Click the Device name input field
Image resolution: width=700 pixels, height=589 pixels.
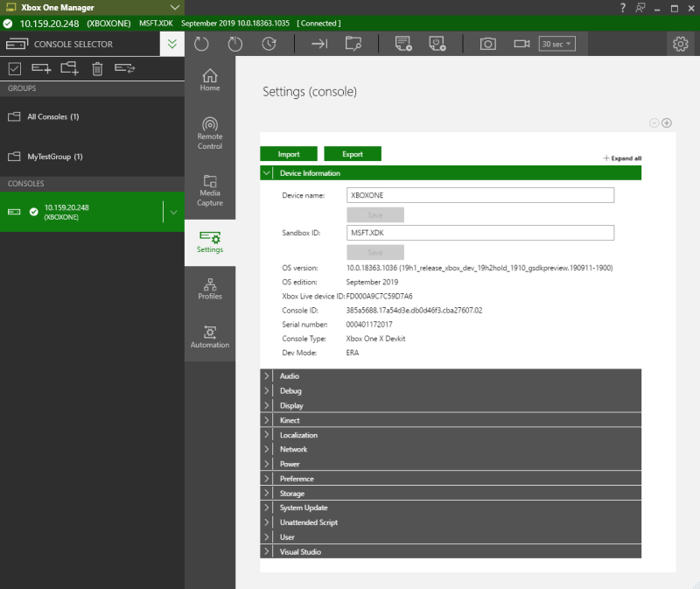pos(480,195)
